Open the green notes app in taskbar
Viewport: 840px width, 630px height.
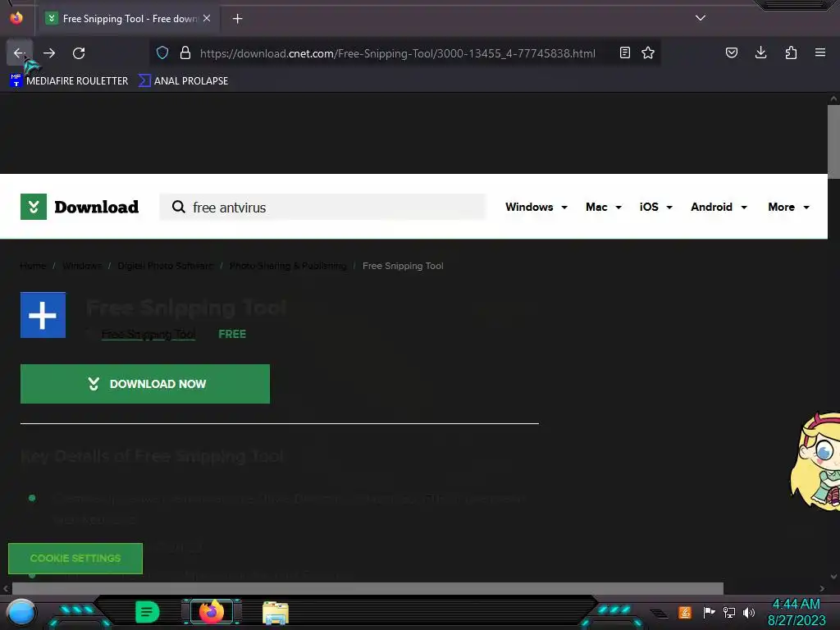pos(148,612)
